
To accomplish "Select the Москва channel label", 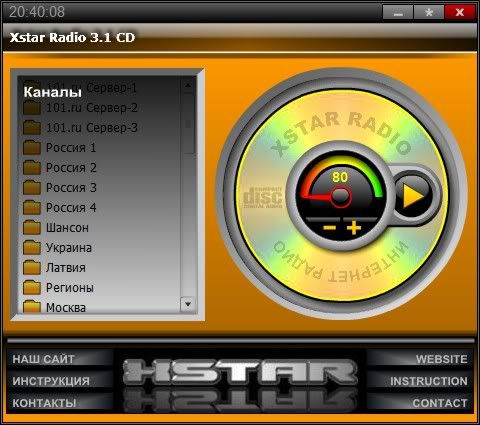I will (66, 307).
